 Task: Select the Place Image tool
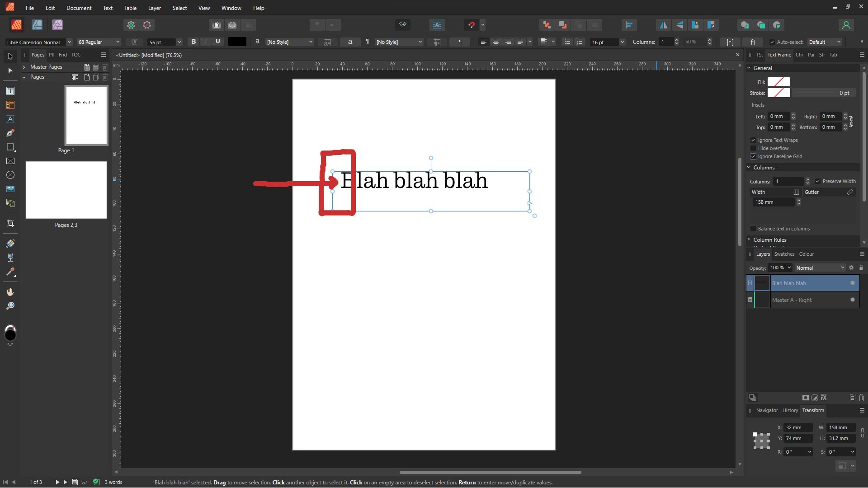pyautogui.click(x=10, y=189)
